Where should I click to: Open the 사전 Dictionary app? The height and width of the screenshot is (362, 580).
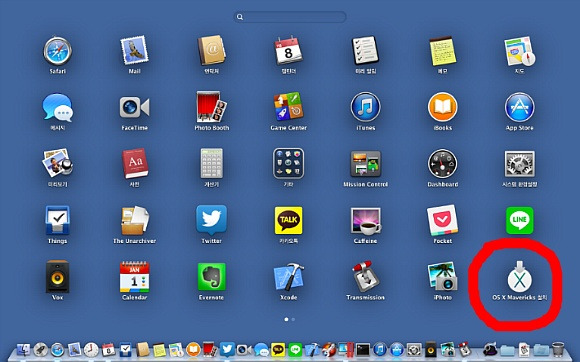pos(135,163)
